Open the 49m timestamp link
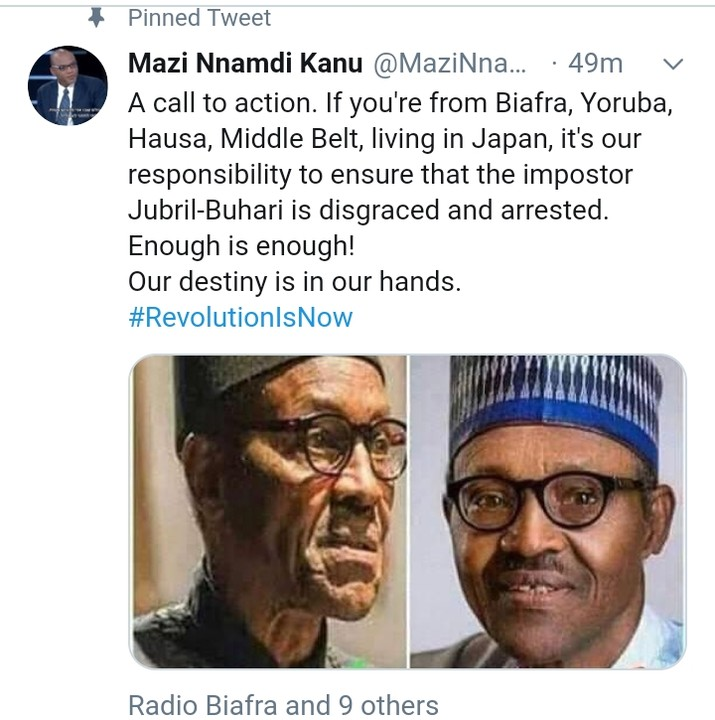Screen dimensions: 715x720 [x=595, y=64]
